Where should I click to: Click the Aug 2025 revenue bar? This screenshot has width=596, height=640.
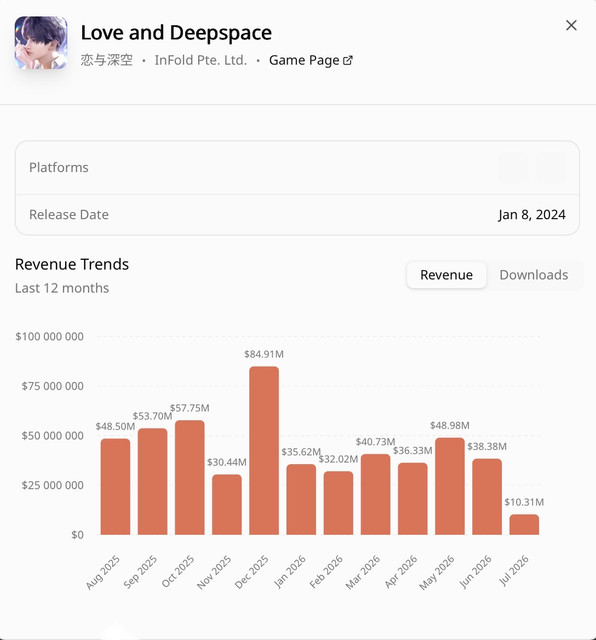(x=116, y=487)
